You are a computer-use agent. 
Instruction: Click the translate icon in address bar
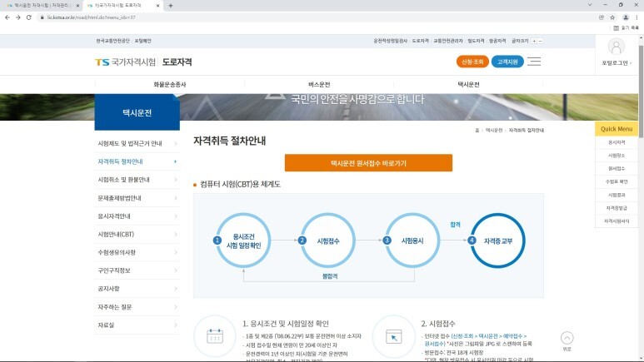(602, 17)
